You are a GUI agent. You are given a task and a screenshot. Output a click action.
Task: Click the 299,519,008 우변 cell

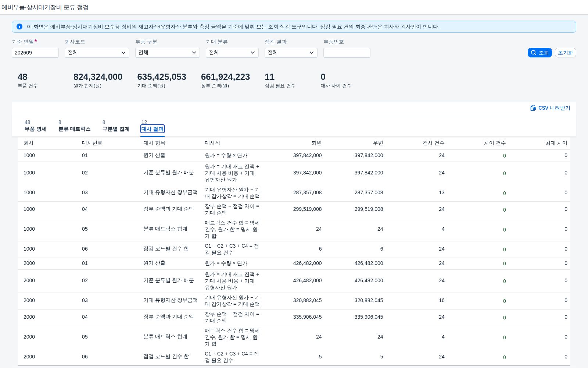(369, 209)
